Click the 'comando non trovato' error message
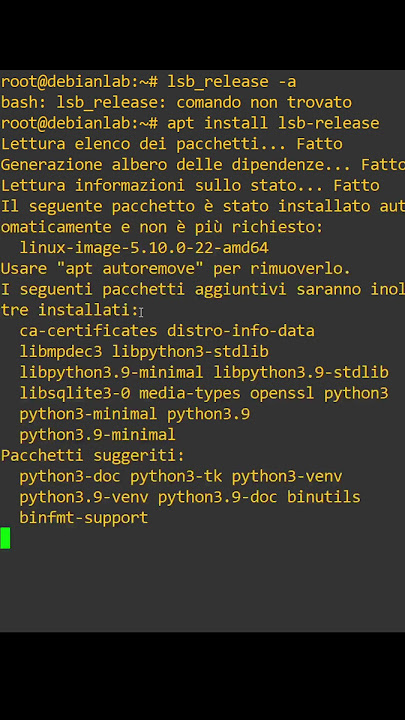The image size is (405, 720). tap(264, 102)
